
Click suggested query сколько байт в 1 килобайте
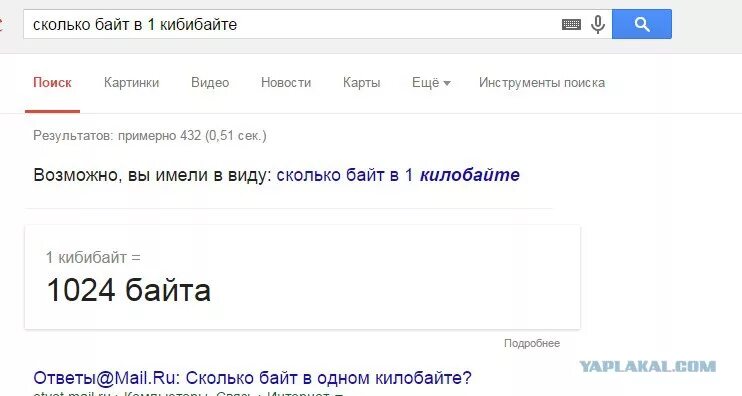(398, 175)
